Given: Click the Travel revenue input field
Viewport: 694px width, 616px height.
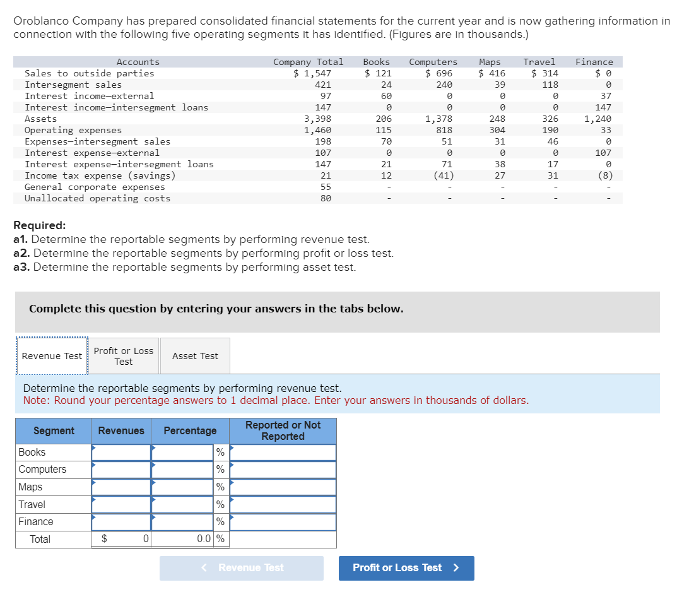Looking at the screenshot, I should click(x=121, y=504).
